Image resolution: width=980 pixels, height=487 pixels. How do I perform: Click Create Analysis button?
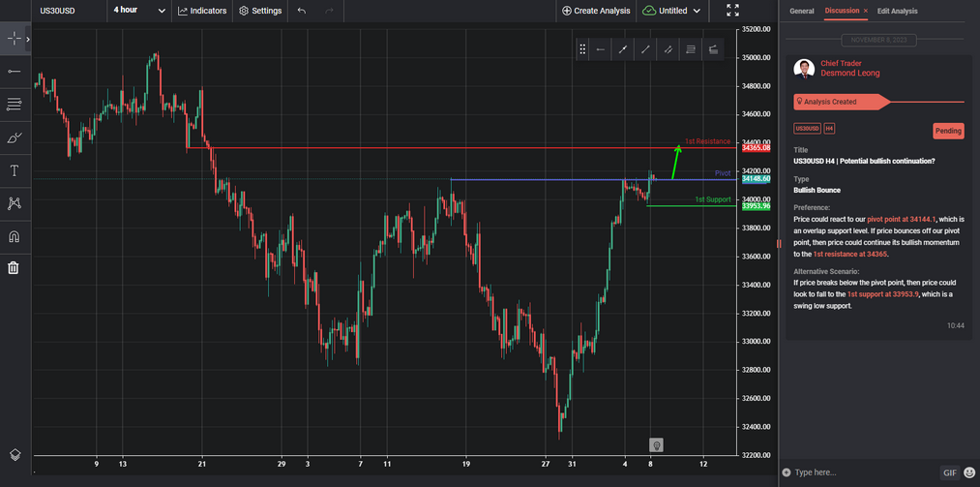(x=596, y=11)
